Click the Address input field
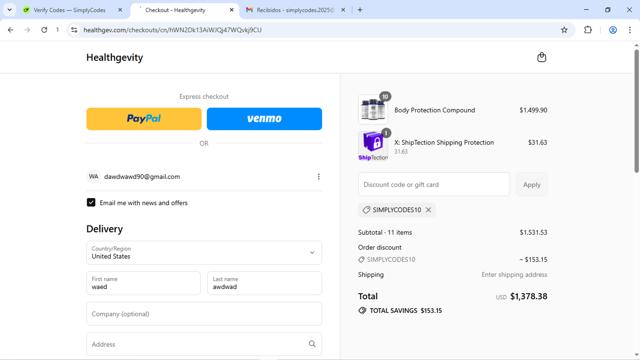640x360 pixels. point(204,344)
